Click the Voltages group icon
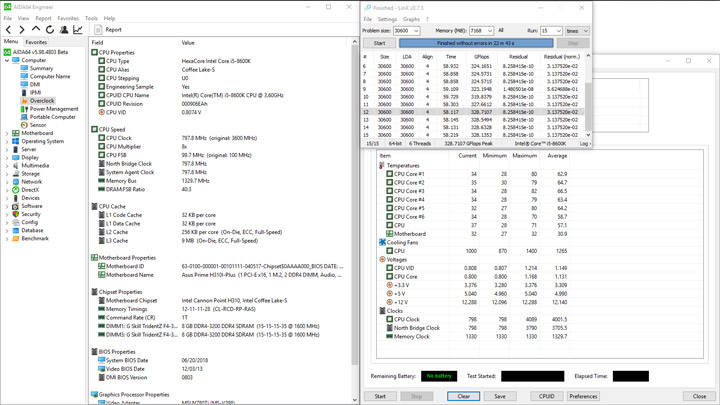 point(382,259)
